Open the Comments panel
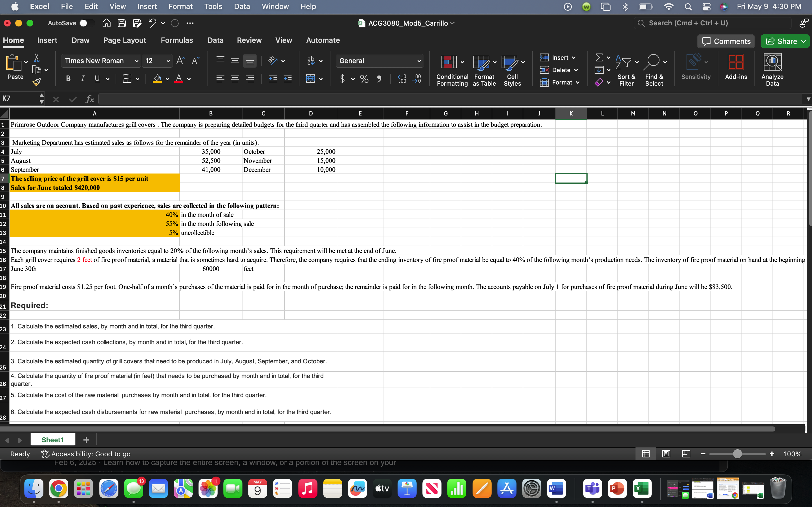This screenshot has height=507, width=812. (726, 41)
